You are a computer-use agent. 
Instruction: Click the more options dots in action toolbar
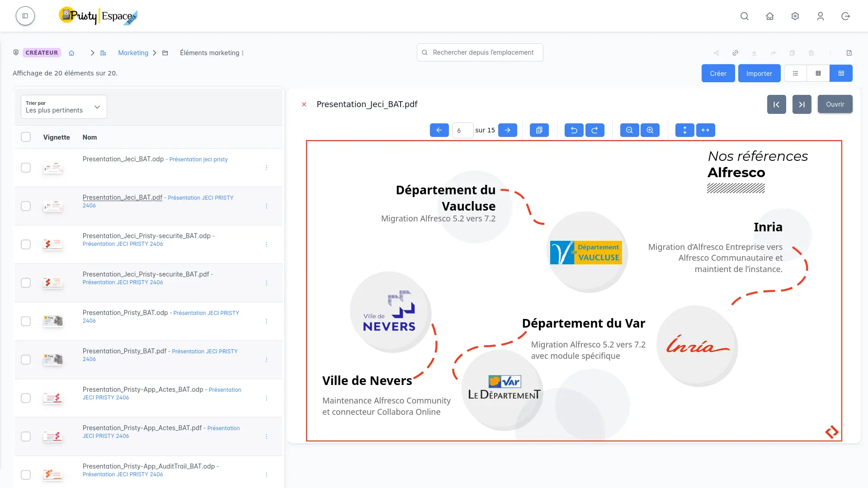tap(830, 53)
